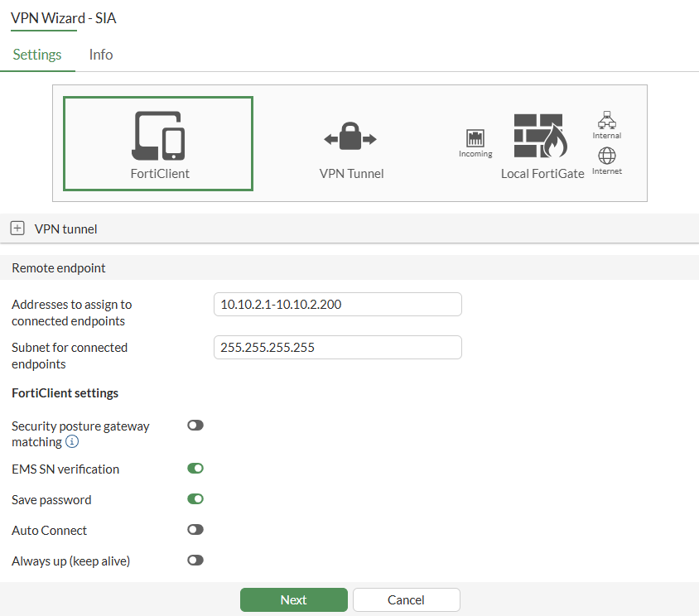
Task: Enable Auto Connect
Action: (195, 529)
